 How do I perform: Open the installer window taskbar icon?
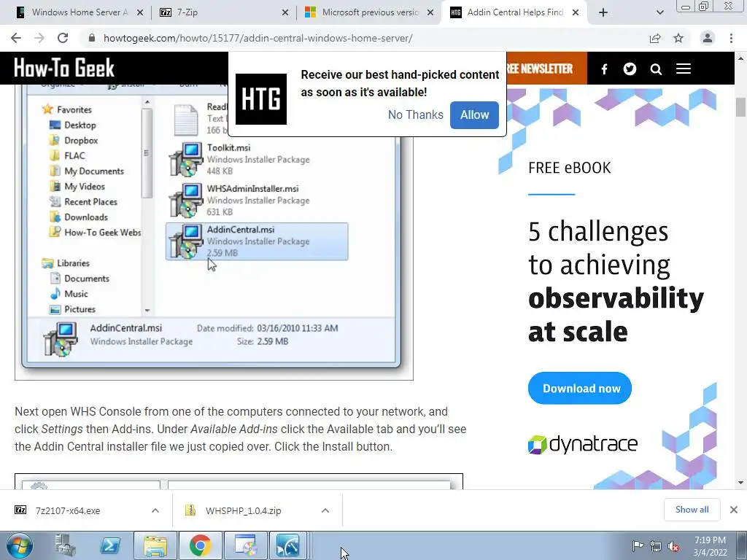tap(245, 545)
